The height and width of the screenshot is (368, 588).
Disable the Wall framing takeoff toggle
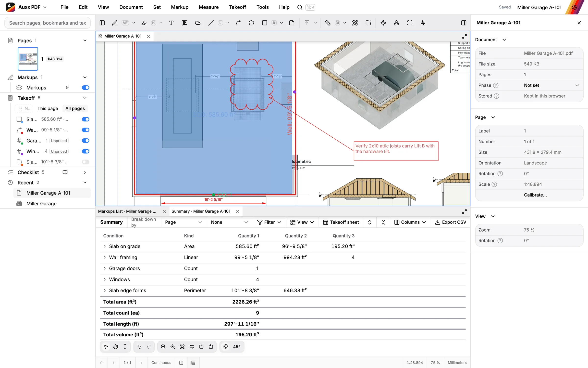[x=86, y=130]
